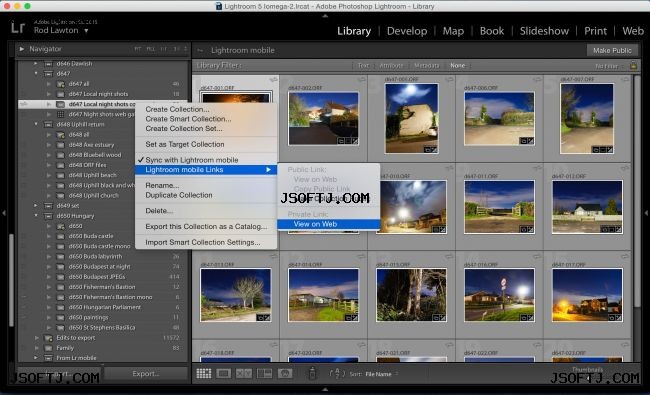The image size is (650, 395).
Task: Hide filmstrip via bottom edge arrow
Action: [325, 389]
